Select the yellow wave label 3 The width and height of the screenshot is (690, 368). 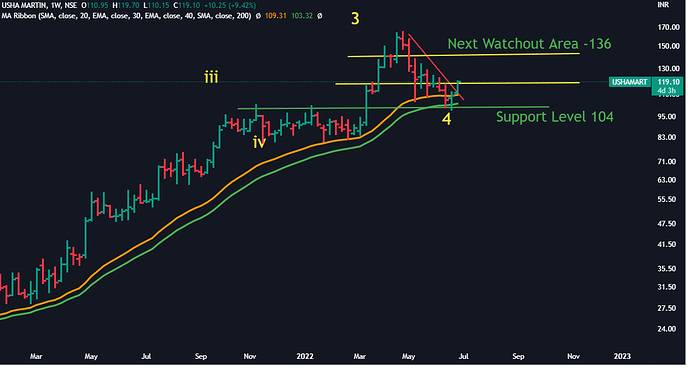pos(355,19)
